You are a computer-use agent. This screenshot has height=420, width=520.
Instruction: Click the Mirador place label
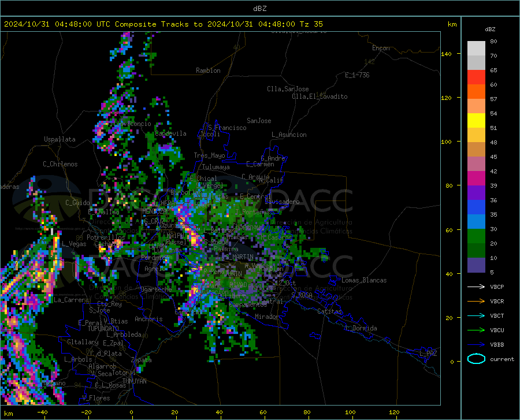click(266, 317)
